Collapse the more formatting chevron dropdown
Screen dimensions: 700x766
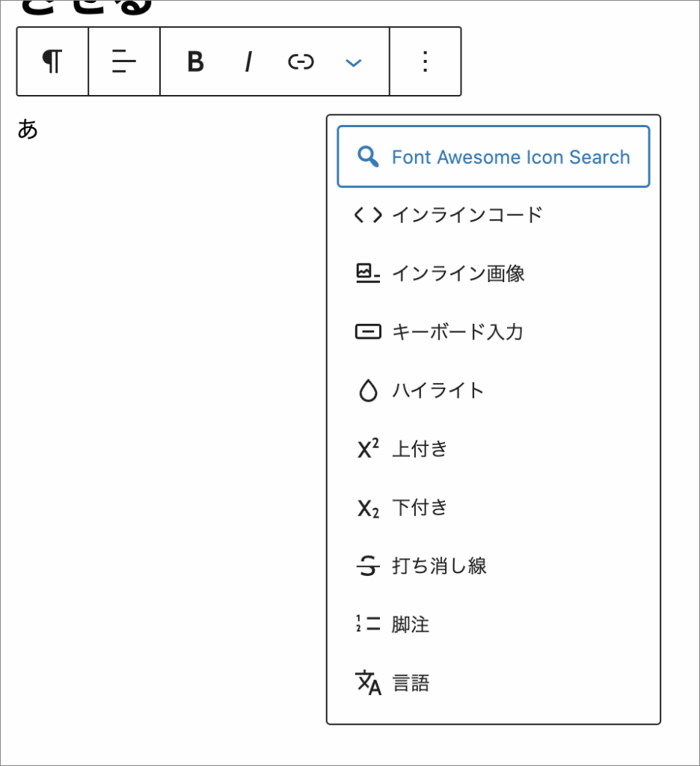[353, 63]
